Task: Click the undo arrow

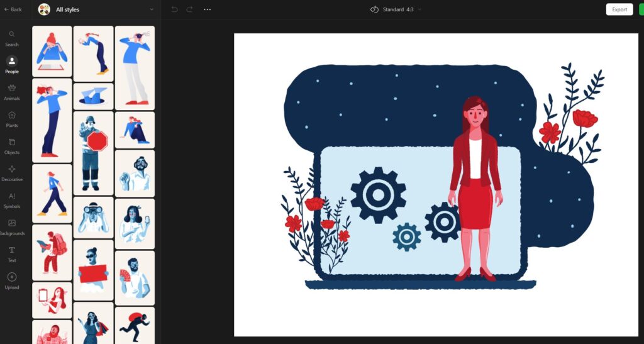Action: point(174,9)
